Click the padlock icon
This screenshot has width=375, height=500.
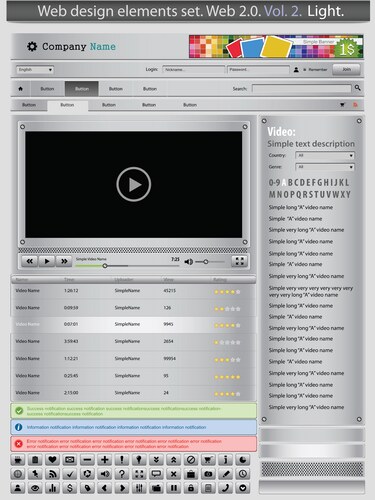pos(191,488)
